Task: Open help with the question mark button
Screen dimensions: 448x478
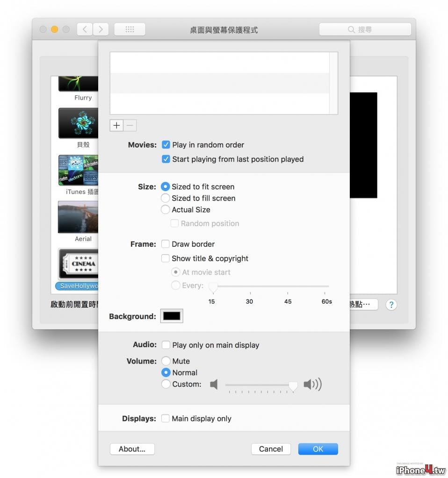Action: click(x=391, y=304)
